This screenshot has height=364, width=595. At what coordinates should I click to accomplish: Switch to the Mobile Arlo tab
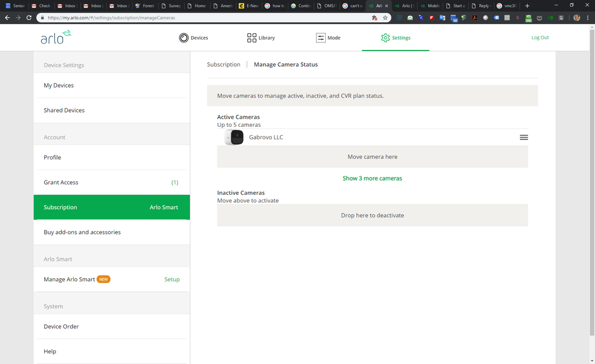(430, 6)
